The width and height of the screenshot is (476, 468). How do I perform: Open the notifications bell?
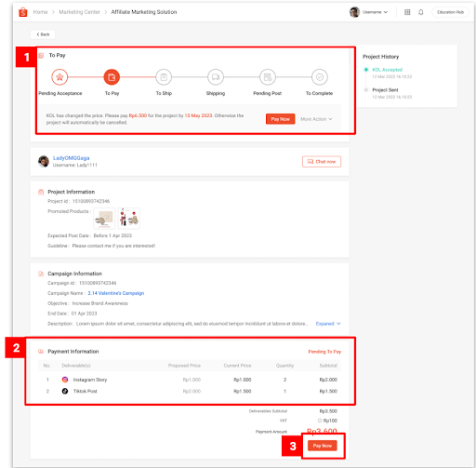421,12
